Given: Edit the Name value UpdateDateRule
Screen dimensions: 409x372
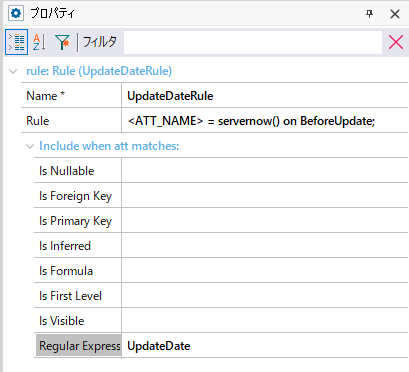Looking at the screenshot, I should coord(265,96).
